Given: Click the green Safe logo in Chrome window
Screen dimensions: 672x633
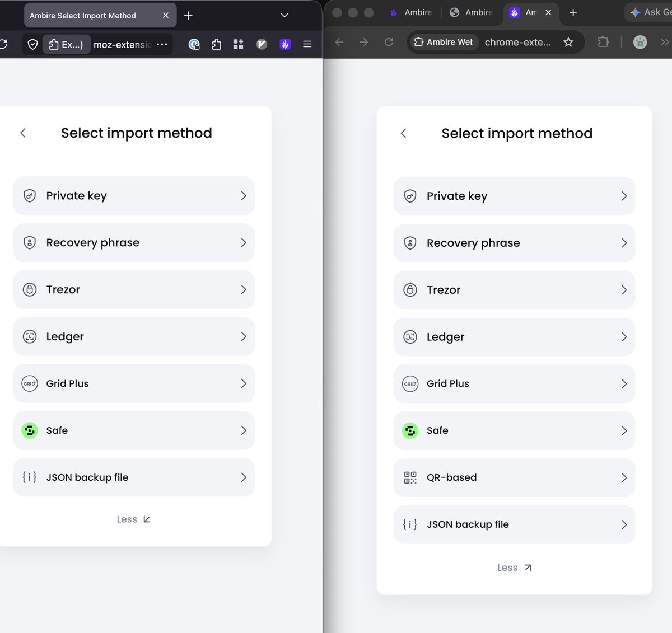Looking at the screenshot, I should click(410, 431).
